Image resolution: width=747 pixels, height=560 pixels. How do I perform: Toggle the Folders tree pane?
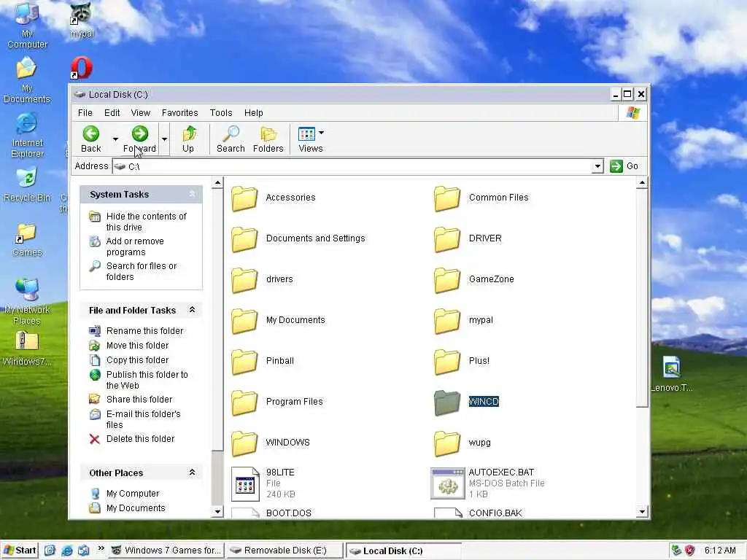click(268, 139)
